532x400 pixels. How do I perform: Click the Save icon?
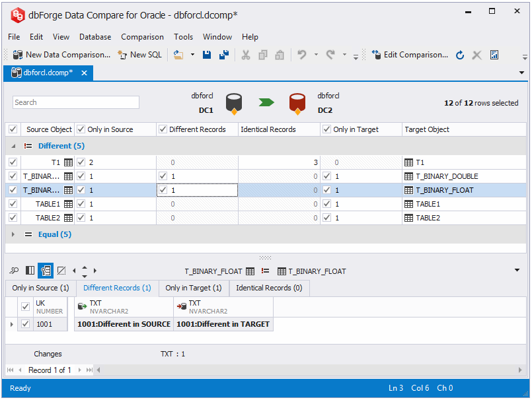pyautogui.click(x=207, y=55)
